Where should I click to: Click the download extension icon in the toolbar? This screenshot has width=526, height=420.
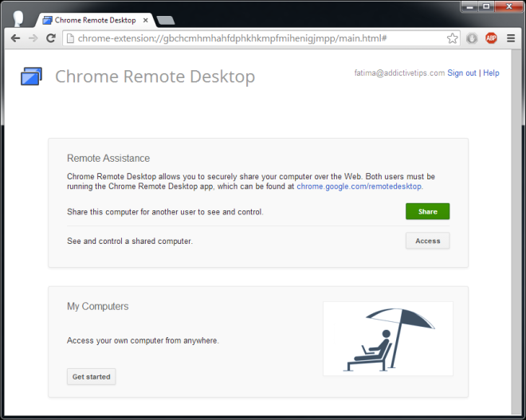pyautogui.click(x=473, y=38)
